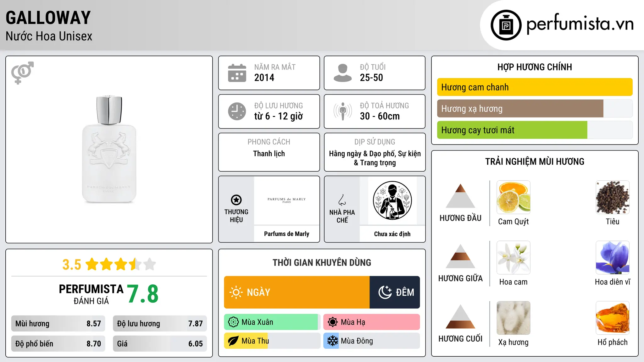Click the PHONG CÁCH label
The width and height of the screenshot is (644, 362).
pyautogui.click(x=269, y=142)
